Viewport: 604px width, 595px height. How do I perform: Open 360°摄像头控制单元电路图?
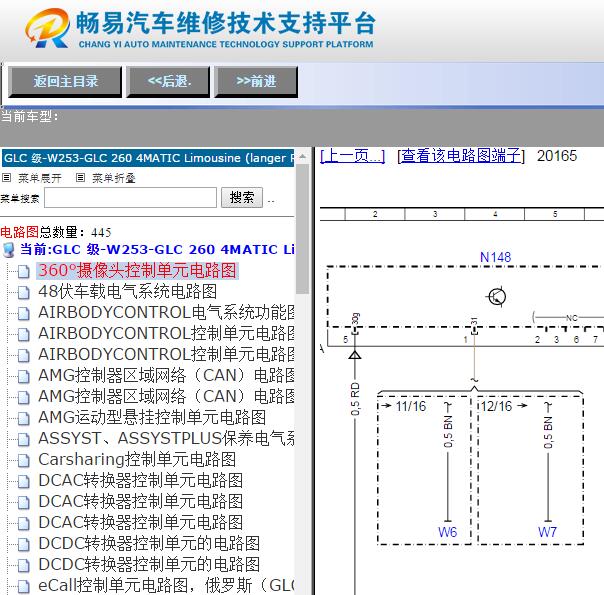click(x=137, y=270)
